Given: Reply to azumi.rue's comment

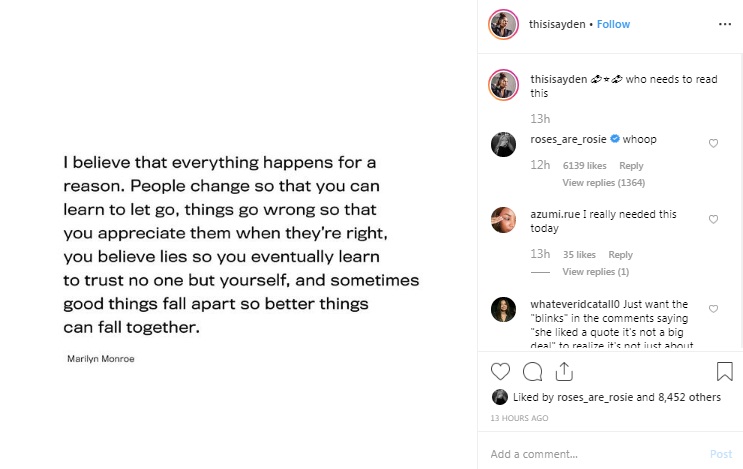Looking at the screenshot, I should pos(620,255).
